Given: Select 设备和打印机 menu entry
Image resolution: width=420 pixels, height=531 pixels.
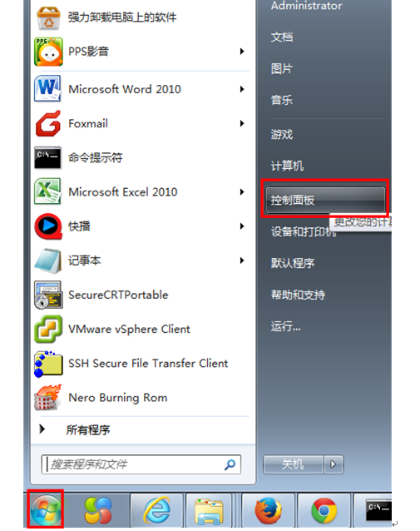Looking at the screenshot, I should (x=304, y=231).
